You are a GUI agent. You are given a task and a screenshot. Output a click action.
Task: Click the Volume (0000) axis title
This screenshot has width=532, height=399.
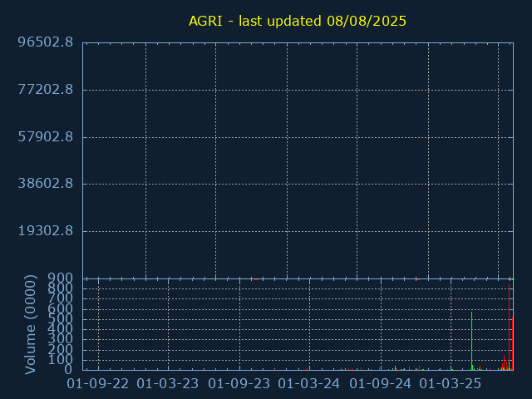pos(30,325)
